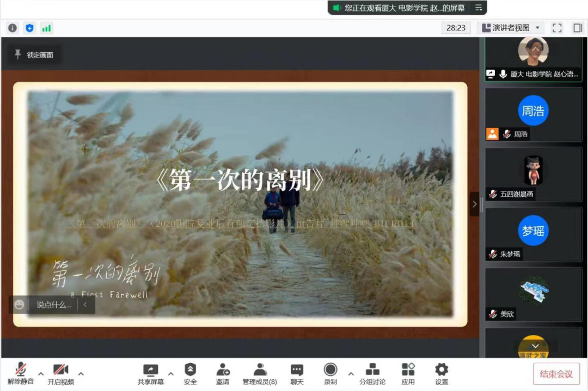Open the 演讲者视图 view mode dropdown
The width and height of the screenshot is (588, 391).
click(x=509, y=27)
